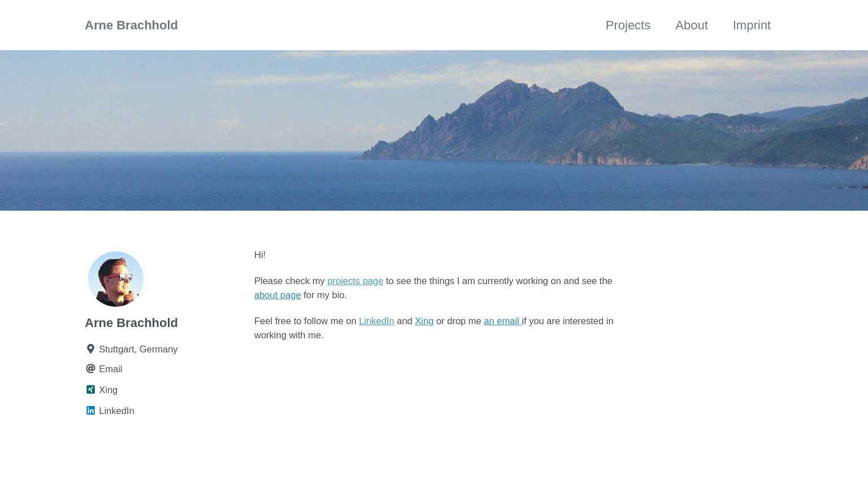This screenshot has height=488, width=868.
Task: Click the Arne Brachhold site title in the header
Action: coord(131,25)
